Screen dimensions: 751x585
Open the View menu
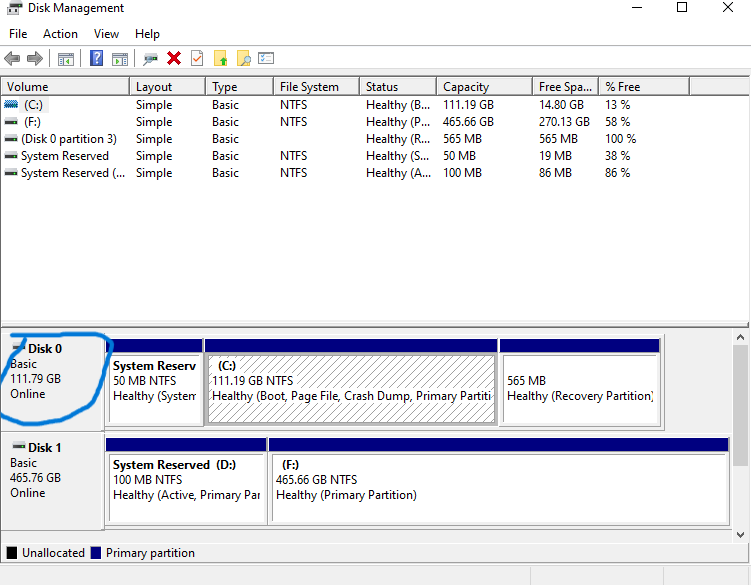pyautogui.click(x=106, y=34)
